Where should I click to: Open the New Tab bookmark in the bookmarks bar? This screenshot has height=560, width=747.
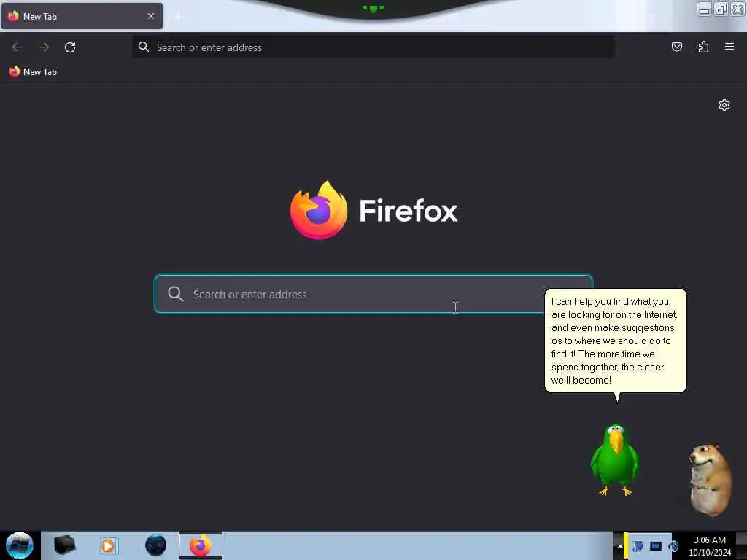33,72
